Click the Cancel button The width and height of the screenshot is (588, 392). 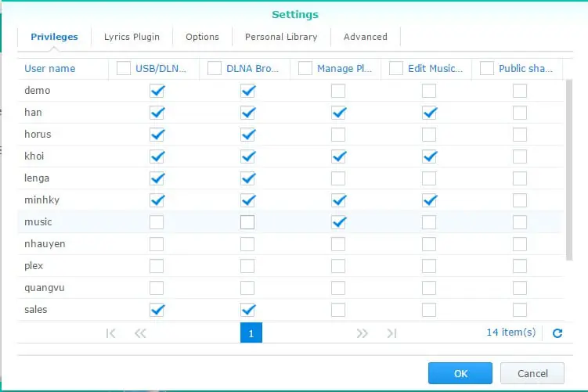point(532,373)
